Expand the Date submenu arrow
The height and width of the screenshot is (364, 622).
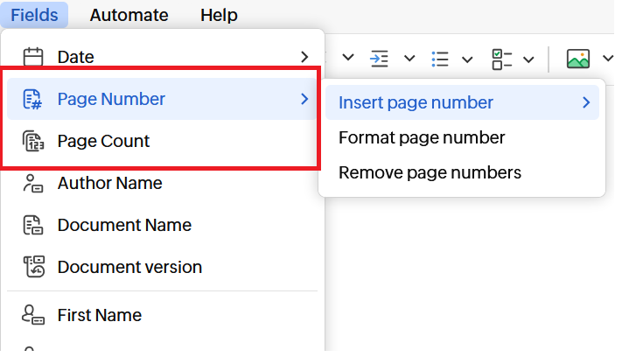tap(304, 57)
